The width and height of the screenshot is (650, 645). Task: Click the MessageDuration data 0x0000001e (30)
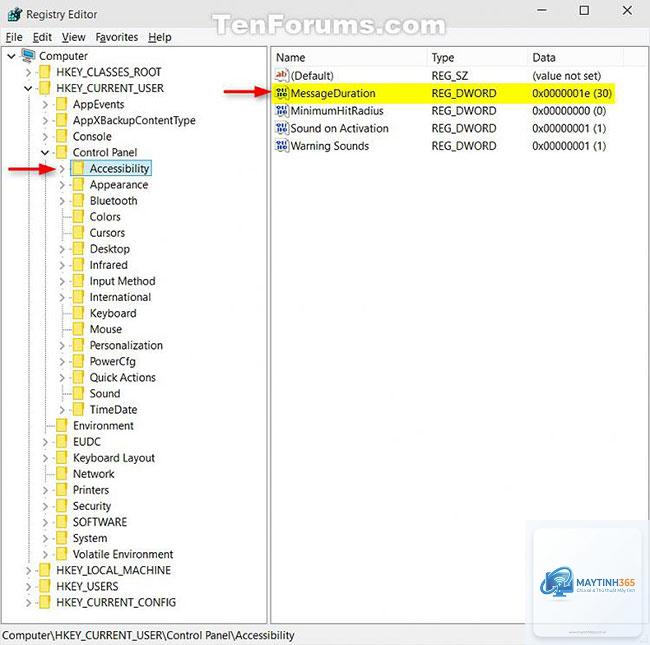point(572,93)
